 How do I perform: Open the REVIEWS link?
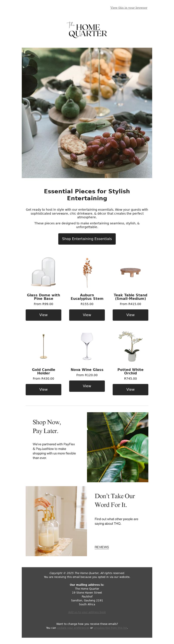102,547
